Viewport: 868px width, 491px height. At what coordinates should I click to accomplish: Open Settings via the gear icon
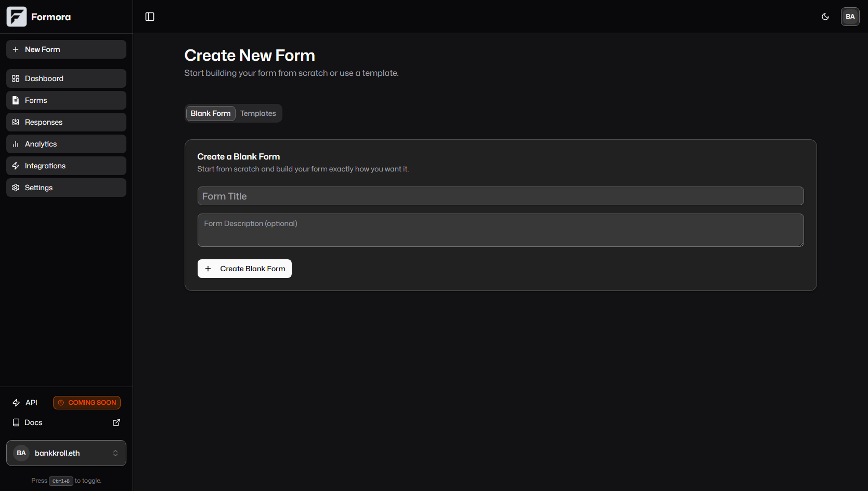pyautogui.click(x=16, y=187)
